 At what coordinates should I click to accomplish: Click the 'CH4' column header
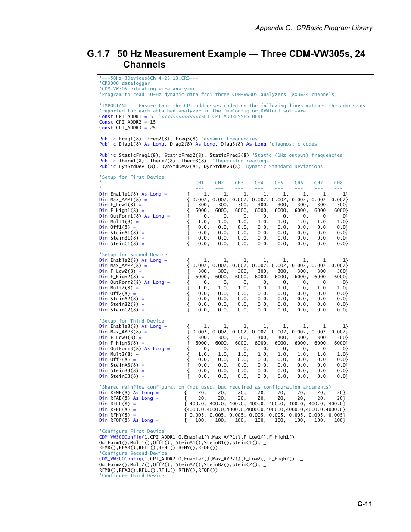[x=259, y=183]
